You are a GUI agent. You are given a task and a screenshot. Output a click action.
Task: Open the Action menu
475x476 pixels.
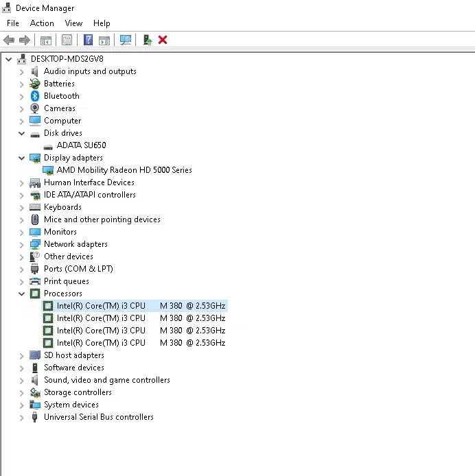42,23
